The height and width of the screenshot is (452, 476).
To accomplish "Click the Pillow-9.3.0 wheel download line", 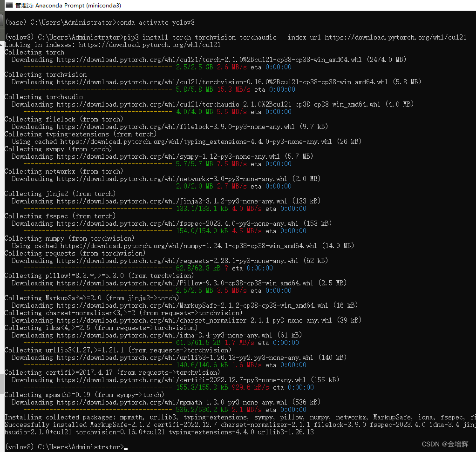I will 179,283.
